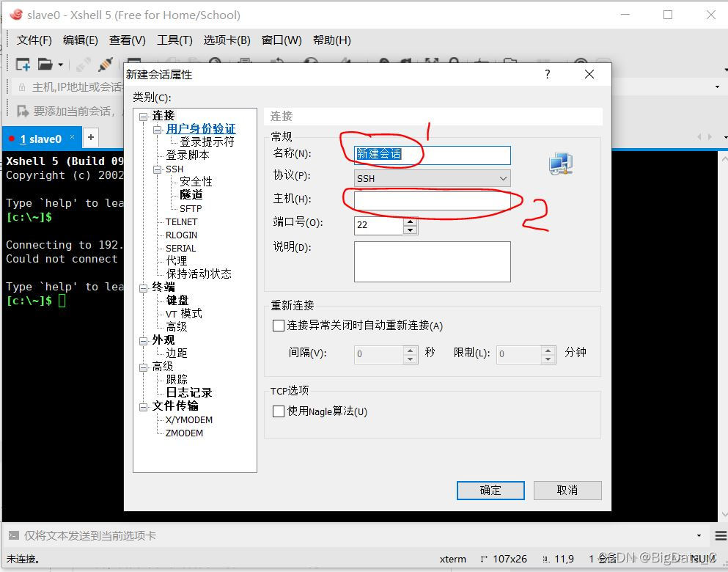Click the compose bar icon at bottom left
The width and height of the screenshot is (728, 572).
click(13, 535)
